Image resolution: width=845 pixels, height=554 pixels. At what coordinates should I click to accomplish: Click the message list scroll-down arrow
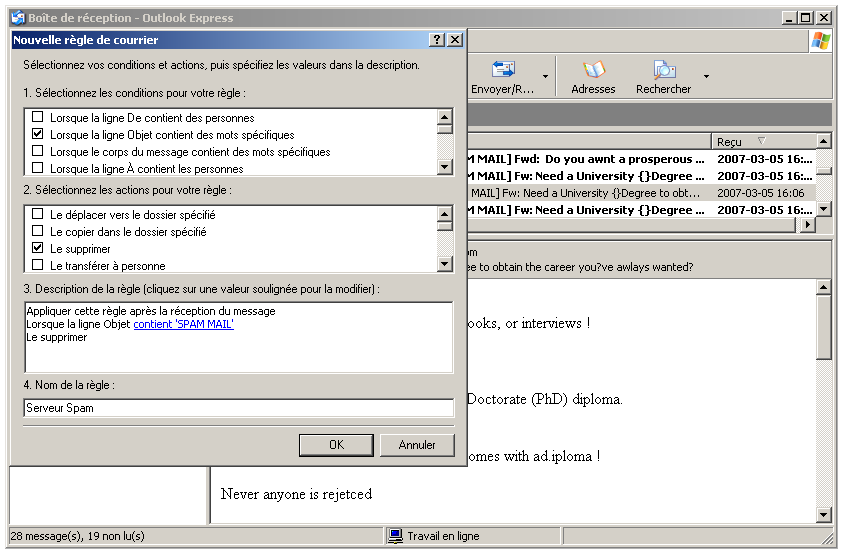coord(823,209)
